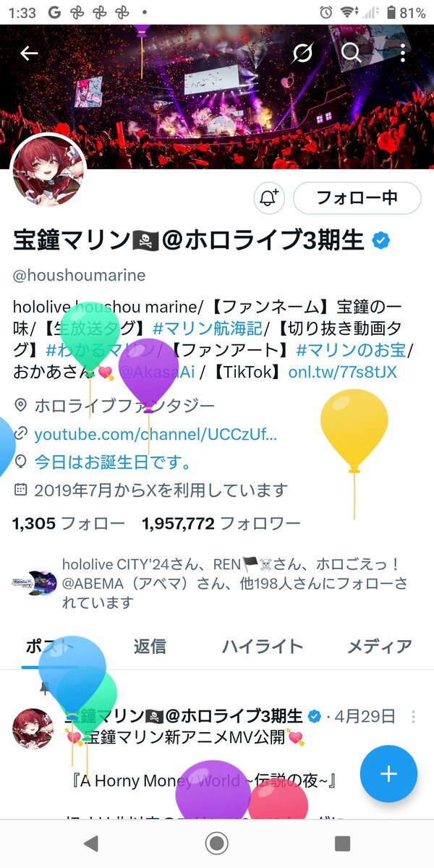Image resolution: width=434 pixels, height=868 pixels.
Task: Toggle the フォロー中 following button
Action: [x=357, y=197]
